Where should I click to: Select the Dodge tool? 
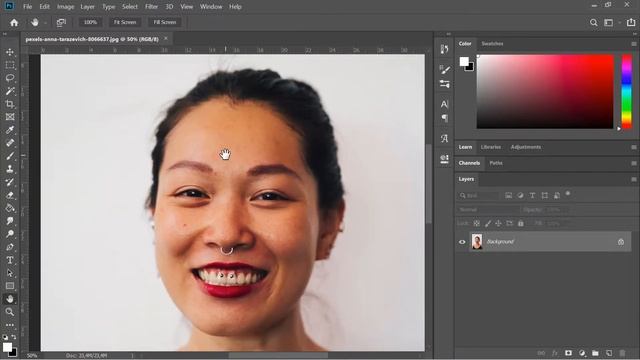coord(10,234)
